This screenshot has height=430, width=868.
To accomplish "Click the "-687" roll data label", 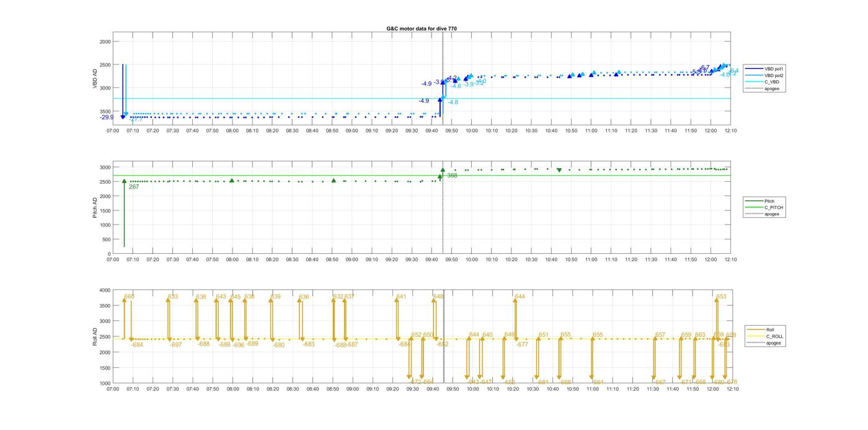I will [x=352, y=345].
